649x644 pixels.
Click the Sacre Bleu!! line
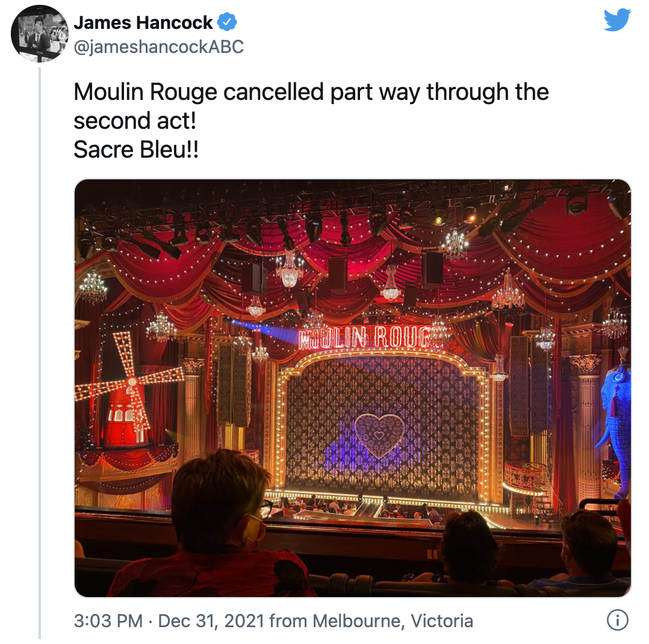136,149
